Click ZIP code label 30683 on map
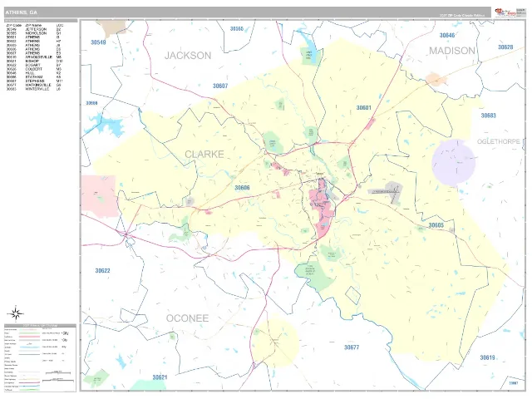 (488, 116)
